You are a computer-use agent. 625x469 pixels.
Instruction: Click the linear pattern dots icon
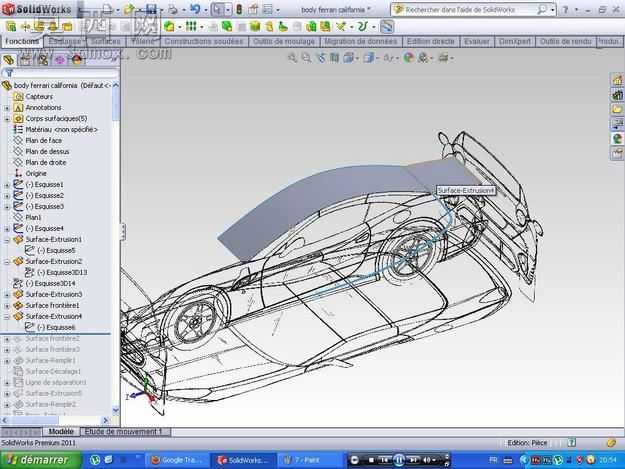[x=191, y=27]
